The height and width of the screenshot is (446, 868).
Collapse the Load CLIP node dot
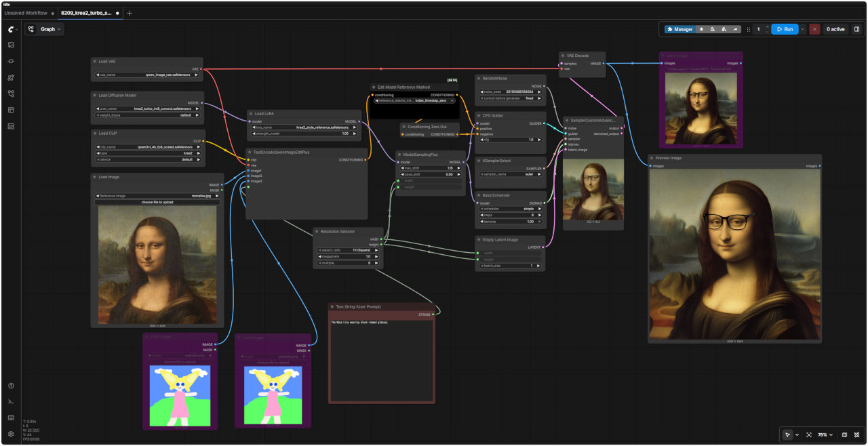click(94, 134)
